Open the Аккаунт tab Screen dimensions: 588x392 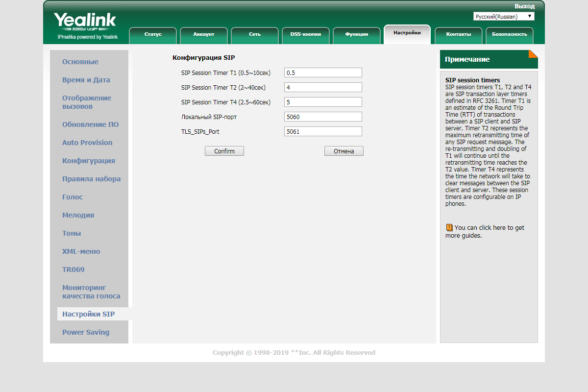(204, 34)
